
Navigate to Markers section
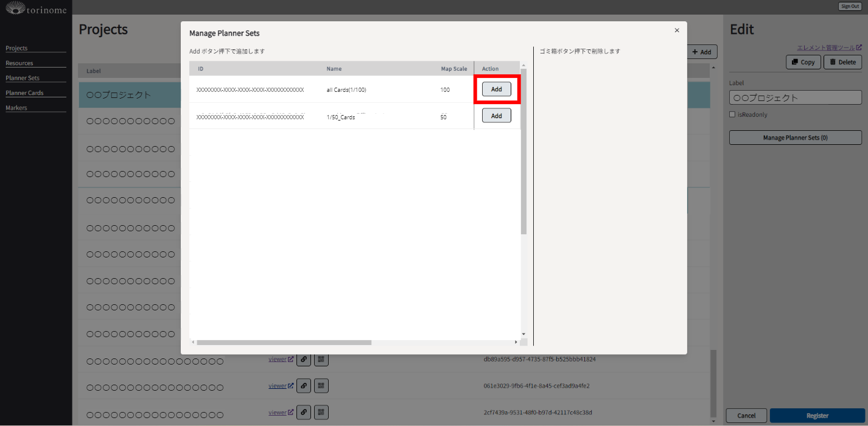[x=16, y=108]
